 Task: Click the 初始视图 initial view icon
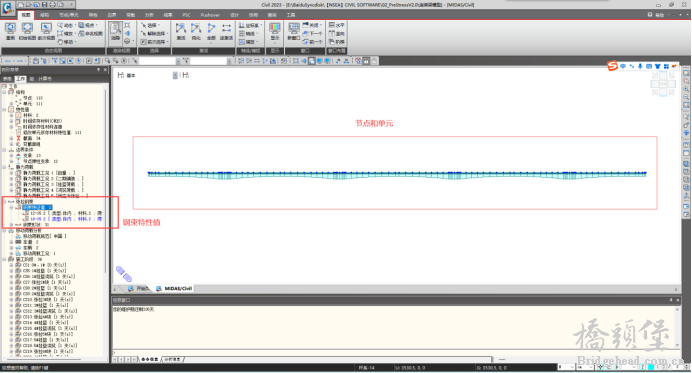(27, 31)
